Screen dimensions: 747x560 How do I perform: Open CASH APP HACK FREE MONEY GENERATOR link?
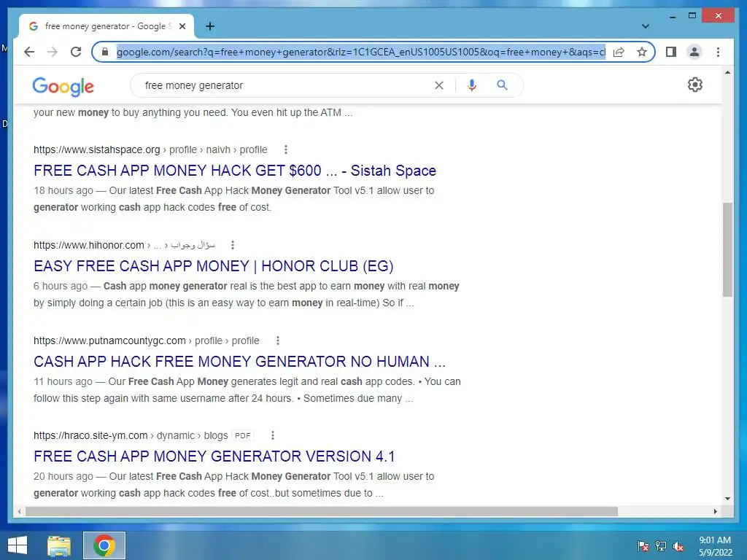pos(239,362)
